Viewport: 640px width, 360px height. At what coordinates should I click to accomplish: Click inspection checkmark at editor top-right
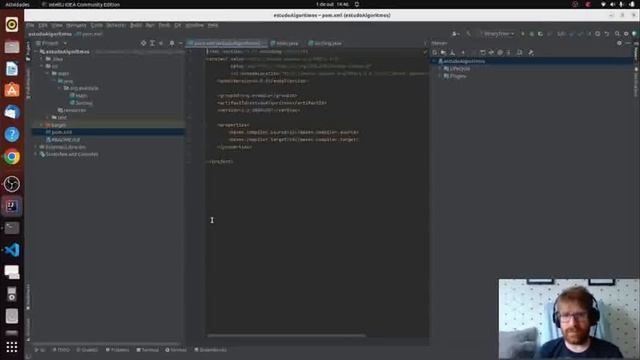pyautogui.click(x=425, y=52)
